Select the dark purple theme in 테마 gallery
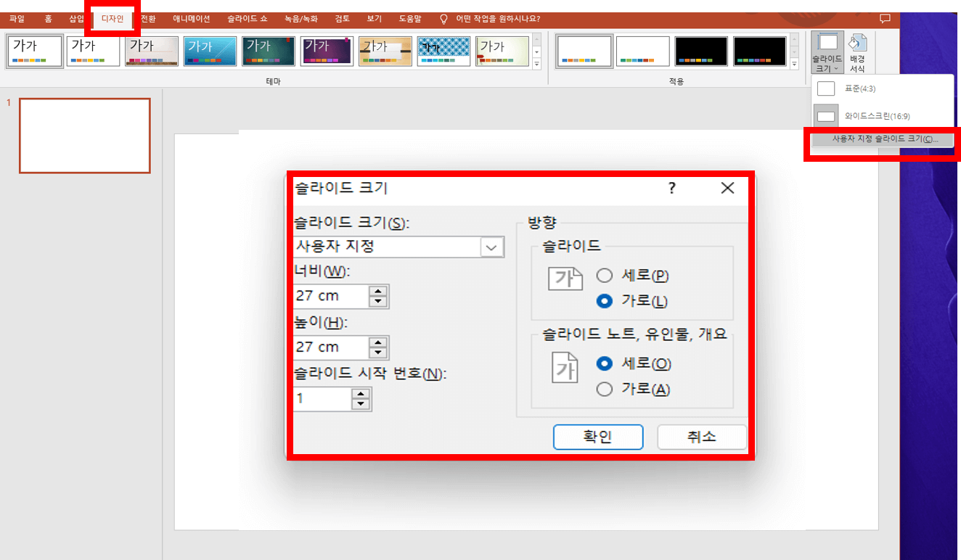 pos(327,51)
